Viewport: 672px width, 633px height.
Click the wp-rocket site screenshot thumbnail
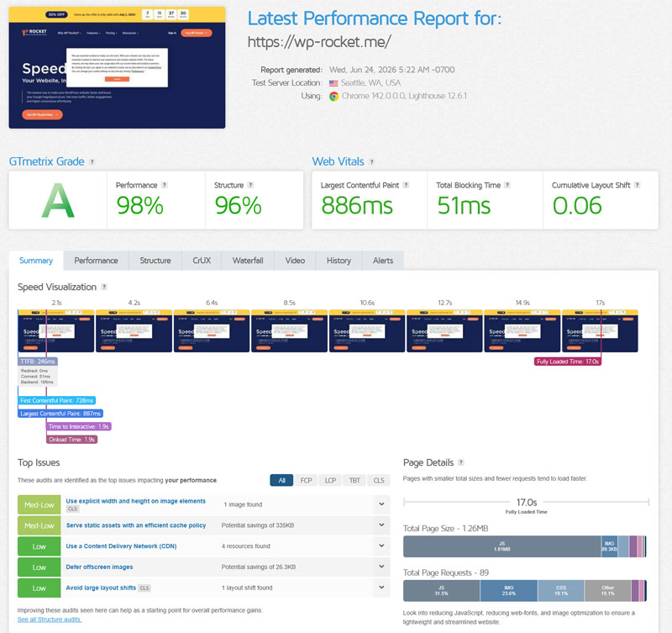tap(117, 67)
